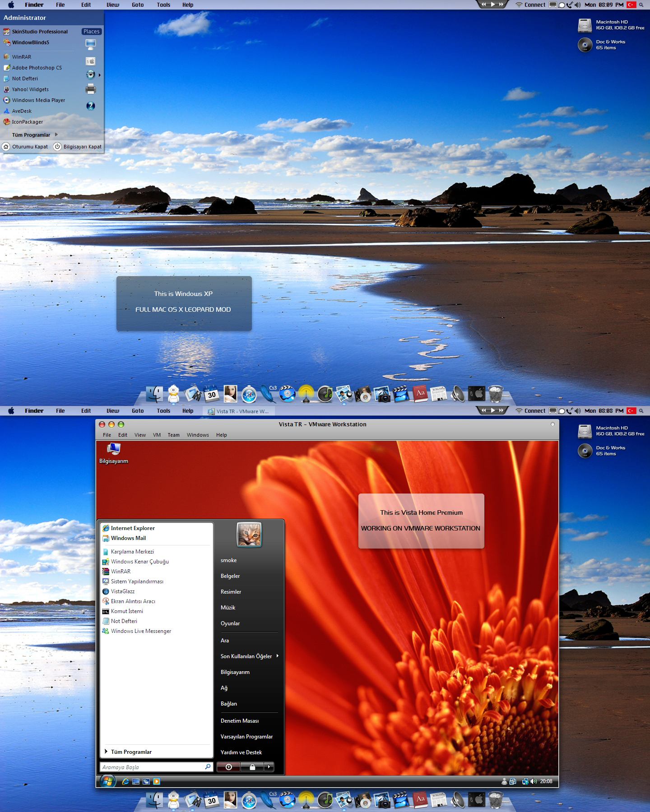Open the Team menu in VMware Workstation

click(173, 435)
